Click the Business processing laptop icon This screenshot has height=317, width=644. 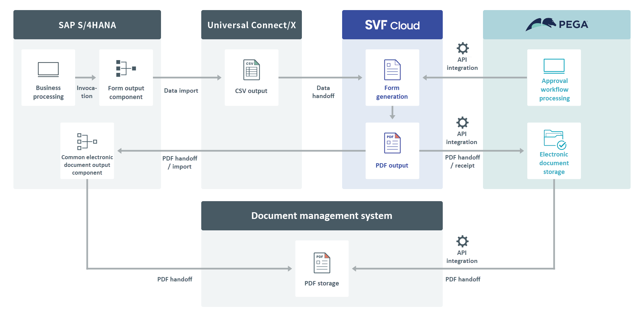48,70
